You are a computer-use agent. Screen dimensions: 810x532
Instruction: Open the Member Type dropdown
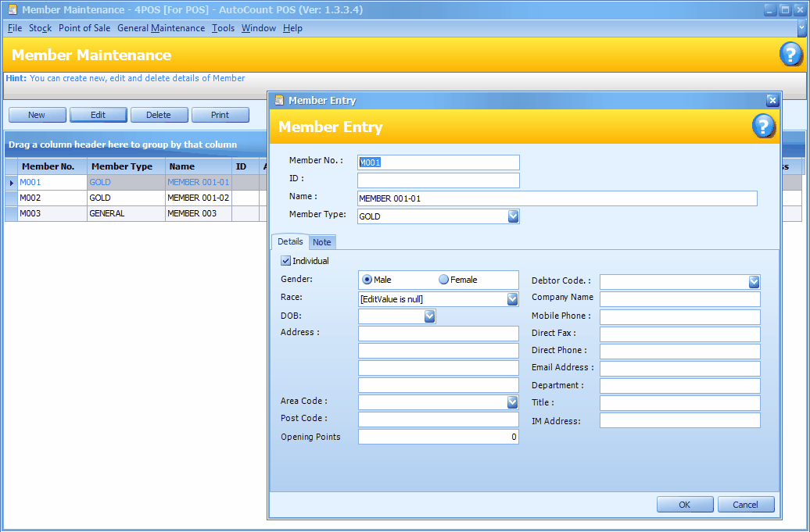513,216
